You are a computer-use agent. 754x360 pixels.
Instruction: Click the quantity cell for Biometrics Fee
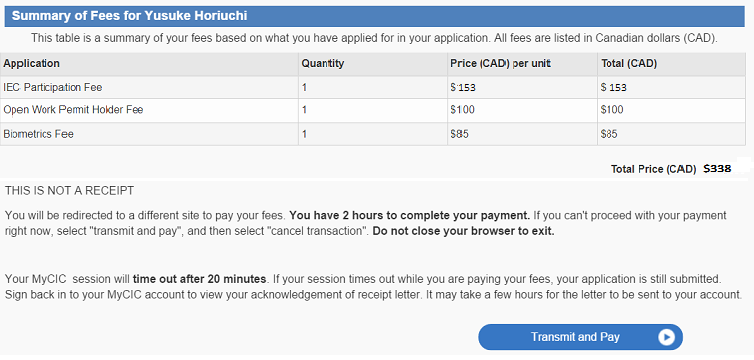pyautogui.click(x=373, y=134)
